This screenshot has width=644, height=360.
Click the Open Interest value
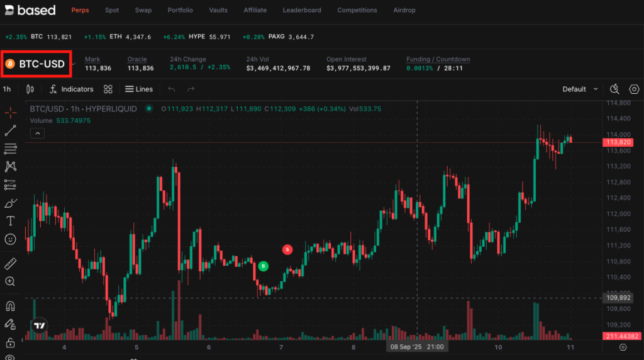(x=358, y=68)
